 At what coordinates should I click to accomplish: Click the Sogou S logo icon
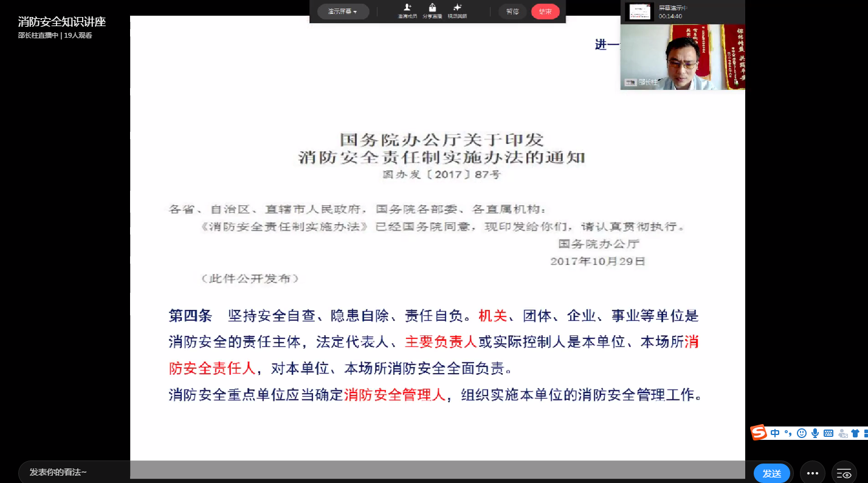coord(759,433)
